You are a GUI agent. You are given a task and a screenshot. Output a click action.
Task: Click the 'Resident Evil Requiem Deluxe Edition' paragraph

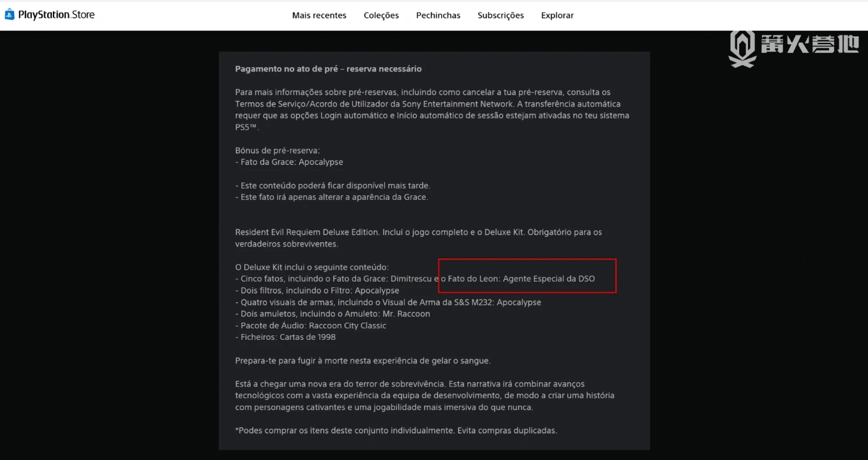click(x=419, y=238)
